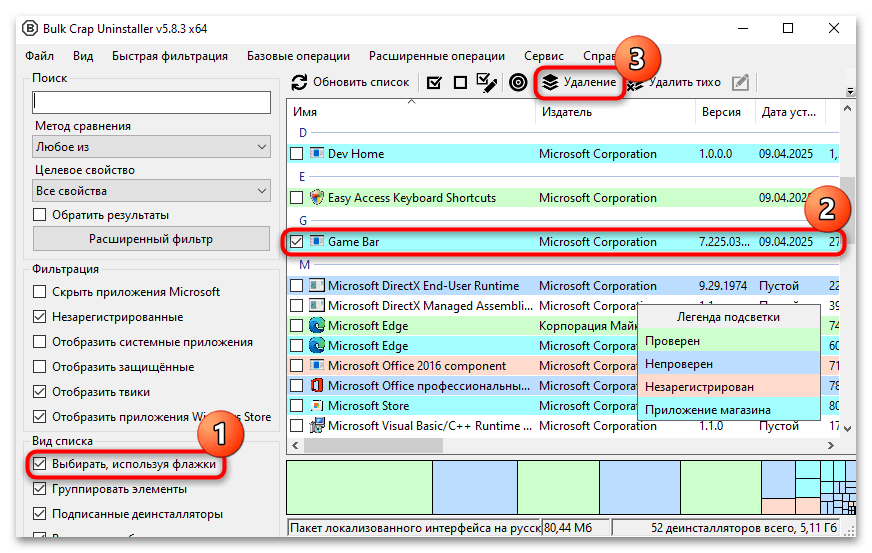The width and height of the screenshot is (872, 553).
Task: Click the Microsoft DirectX Managed Assemblies icon
Action: pyautogui.click(x=316, y=305)
